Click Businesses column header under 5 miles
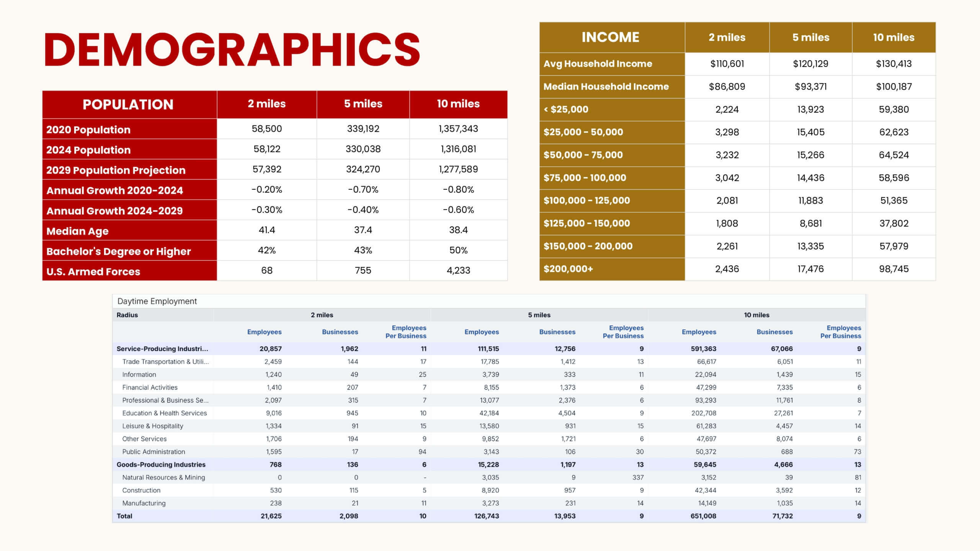 pyautogui.click(x=557, y=332)
